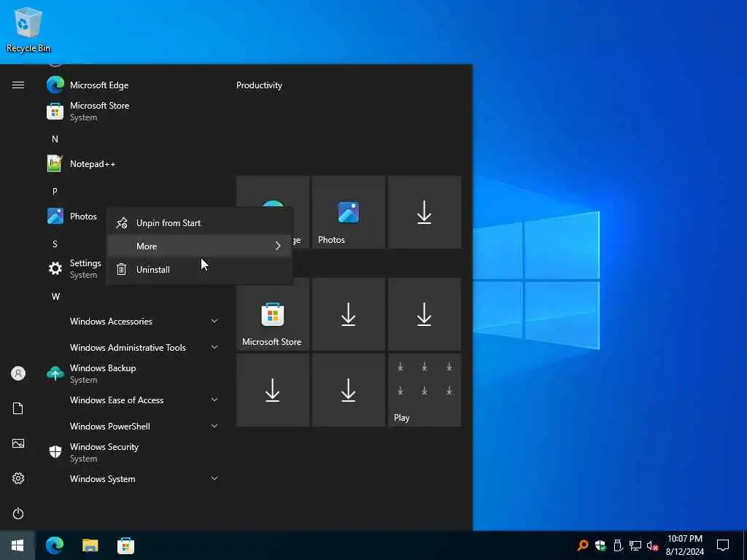The image size is (747, 560).
Task: Open the More submenu in context menu
Action: [200, 246]
